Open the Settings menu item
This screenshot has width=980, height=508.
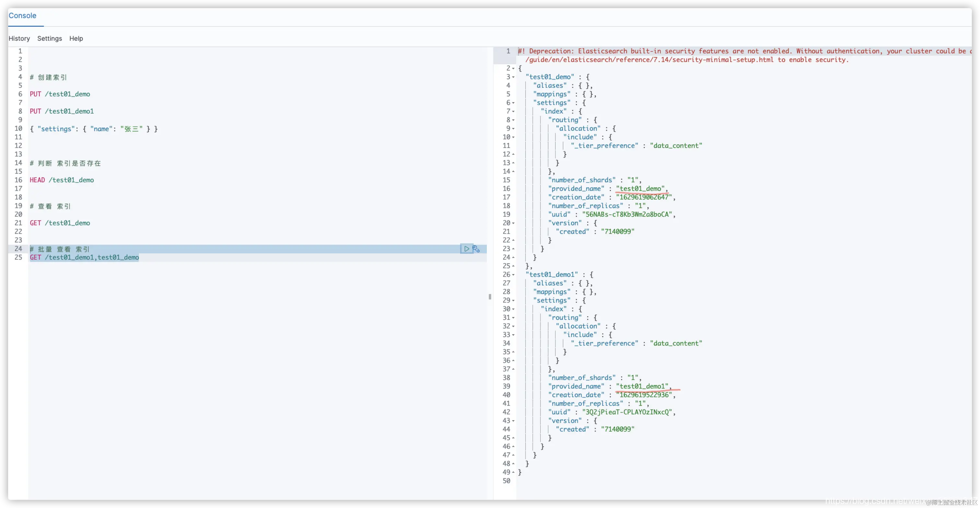(x=50, y=39)
